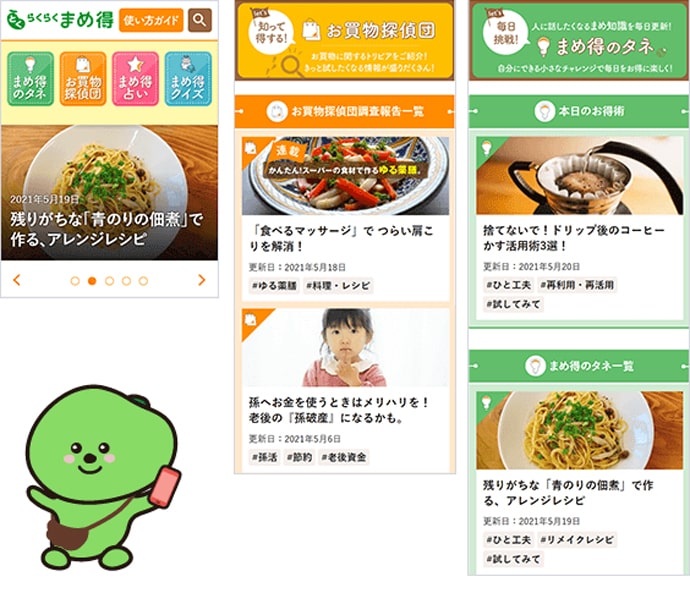Viewport: 690px width, 600px height.
Task: Select the last carousel dot
Action: pyautogui.click(x=143, y=281)
